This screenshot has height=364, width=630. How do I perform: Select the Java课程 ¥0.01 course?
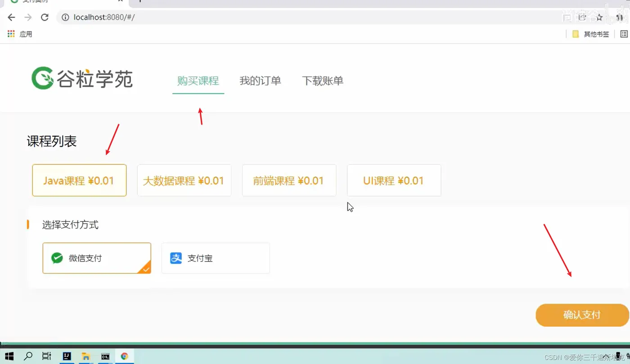click(x=79, y=180)
